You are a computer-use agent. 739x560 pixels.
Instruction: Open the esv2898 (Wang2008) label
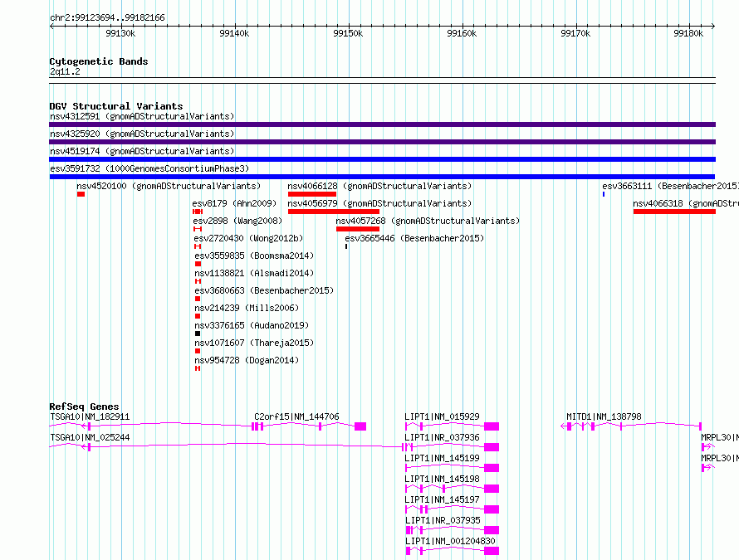[237, 221]
